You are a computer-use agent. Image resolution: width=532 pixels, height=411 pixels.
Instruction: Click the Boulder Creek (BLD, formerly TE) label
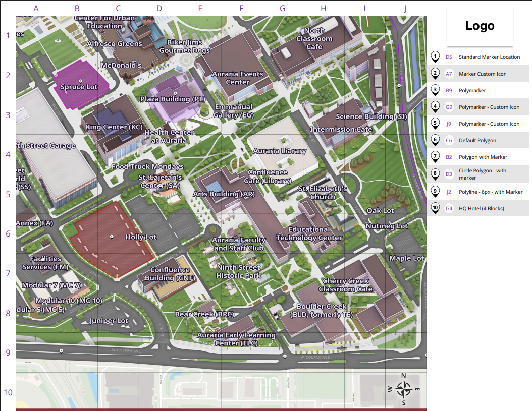(322, 310)
